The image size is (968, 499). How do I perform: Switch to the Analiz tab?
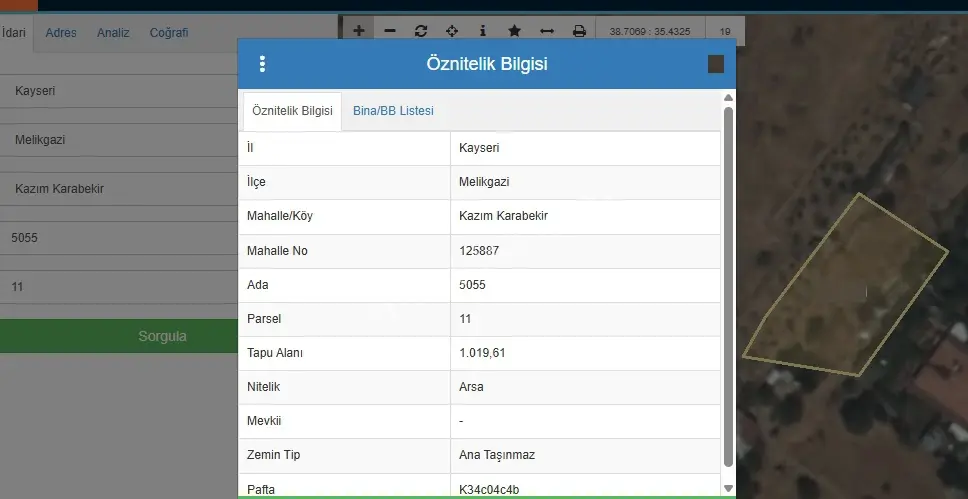click(113, 33)
